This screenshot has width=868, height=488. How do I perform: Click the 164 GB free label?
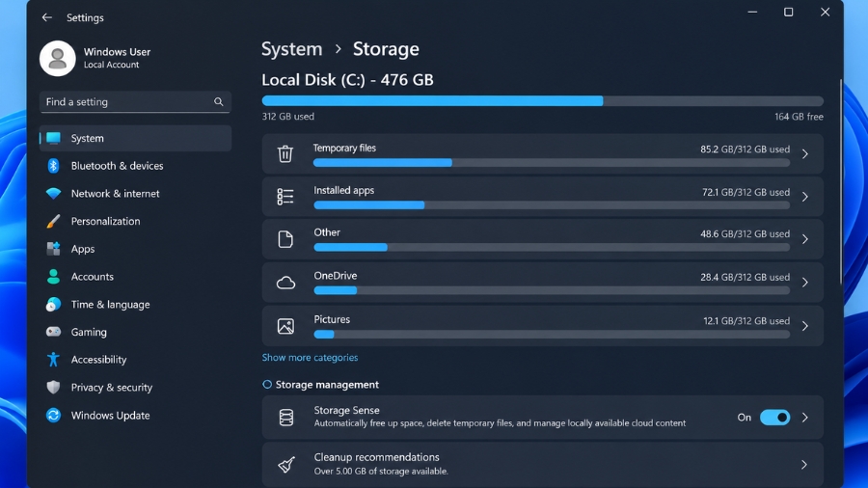[799, 116]
